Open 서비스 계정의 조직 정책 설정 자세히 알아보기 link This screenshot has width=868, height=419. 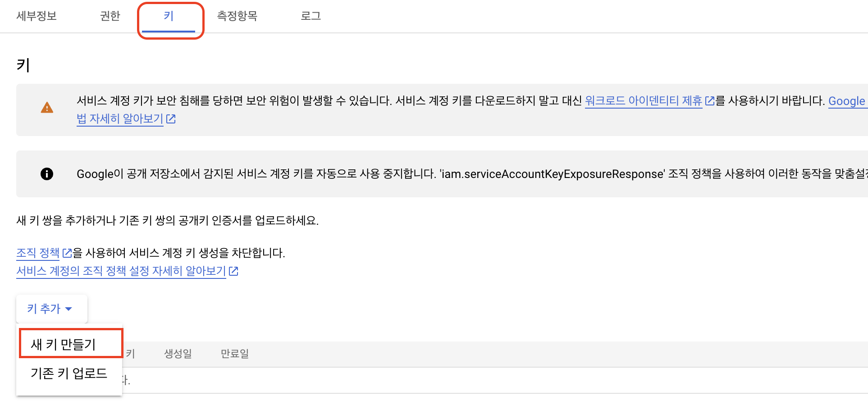121,271
